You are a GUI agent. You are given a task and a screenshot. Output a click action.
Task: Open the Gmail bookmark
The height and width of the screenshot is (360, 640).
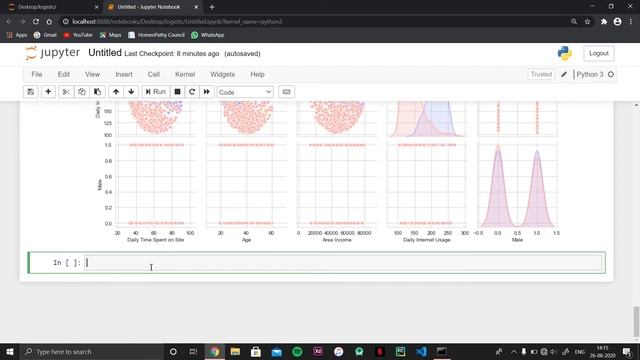(x=45, y=35)
